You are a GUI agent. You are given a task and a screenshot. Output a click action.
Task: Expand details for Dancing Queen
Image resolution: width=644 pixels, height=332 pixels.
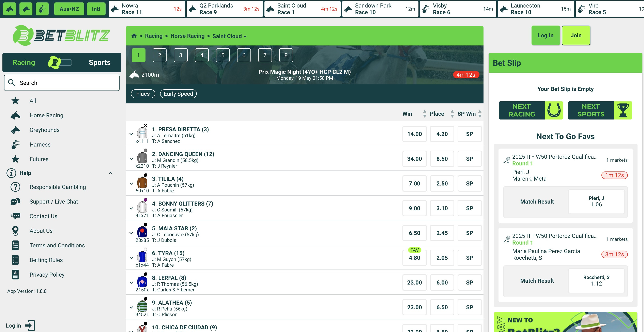coord(131,159)
